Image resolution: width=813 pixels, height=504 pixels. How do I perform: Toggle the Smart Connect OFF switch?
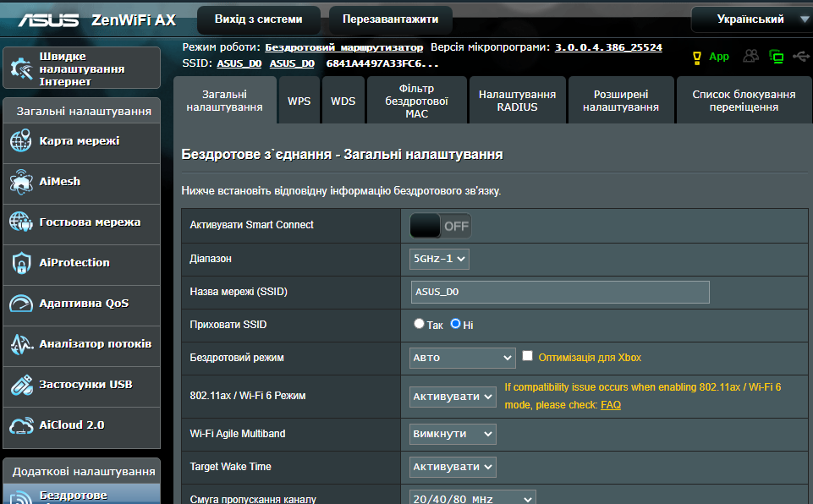tap(441, 226)
